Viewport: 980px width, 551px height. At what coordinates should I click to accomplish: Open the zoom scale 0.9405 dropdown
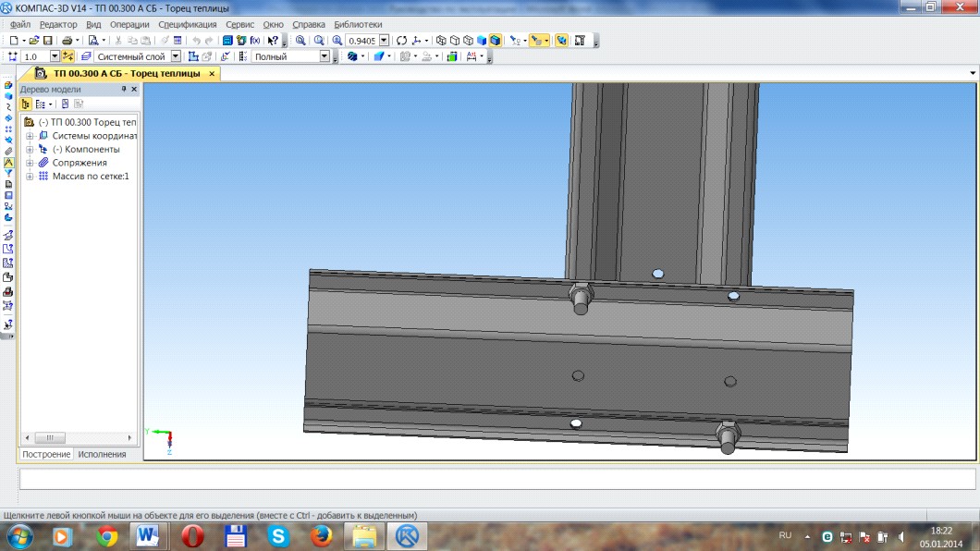click(384, 41)
